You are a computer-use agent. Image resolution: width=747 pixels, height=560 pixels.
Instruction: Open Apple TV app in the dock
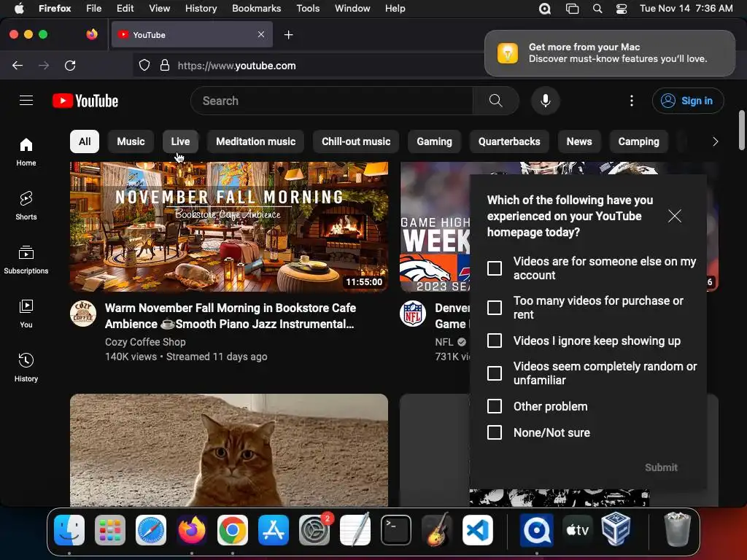pos(578,530)
